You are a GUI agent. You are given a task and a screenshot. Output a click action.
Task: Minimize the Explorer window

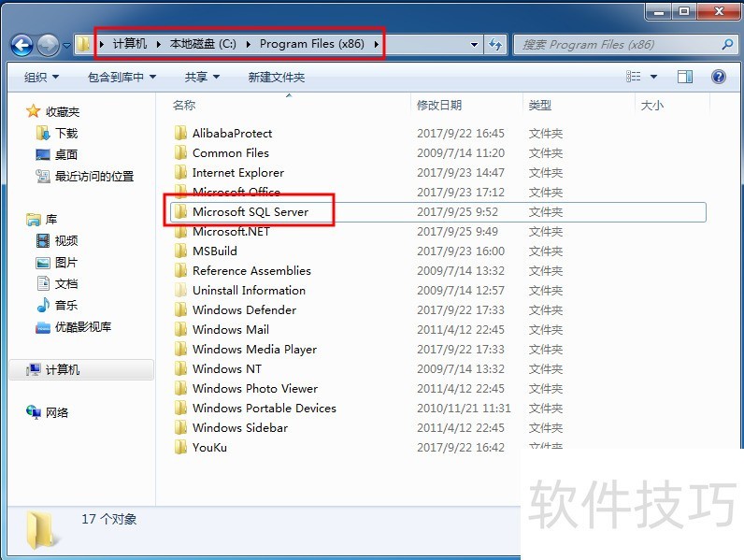[x=659, y=11]
